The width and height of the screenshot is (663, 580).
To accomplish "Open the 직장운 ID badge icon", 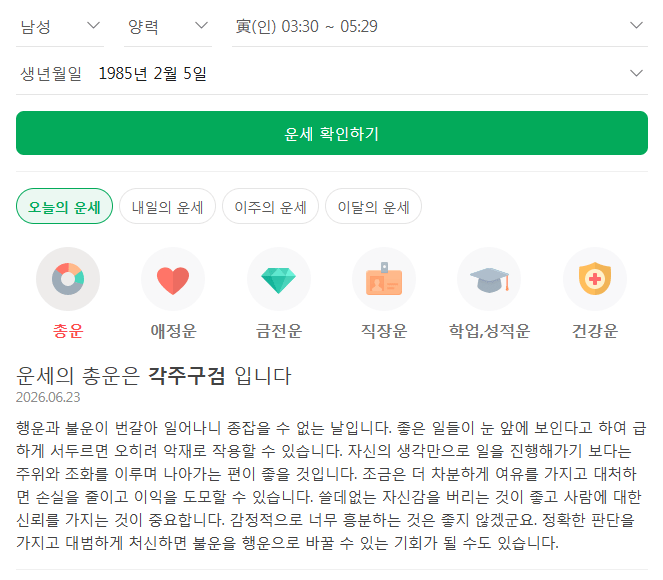I will tap(384, 279).
